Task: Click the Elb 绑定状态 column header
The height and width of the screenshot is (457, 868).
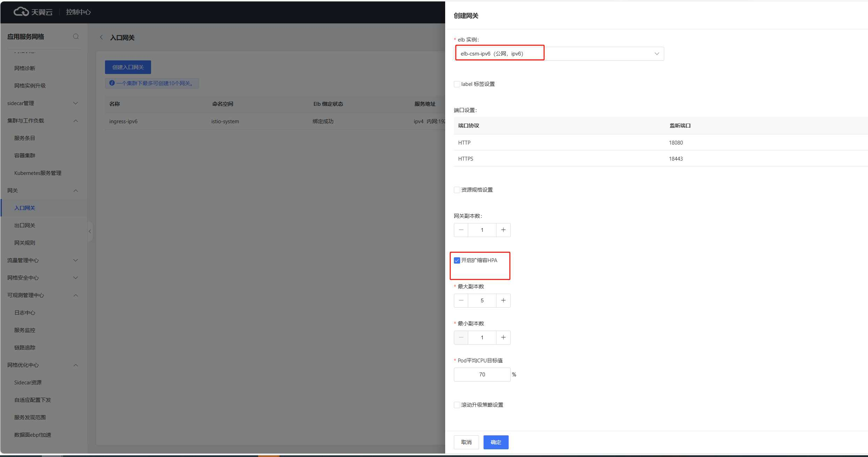Action: 328,104
